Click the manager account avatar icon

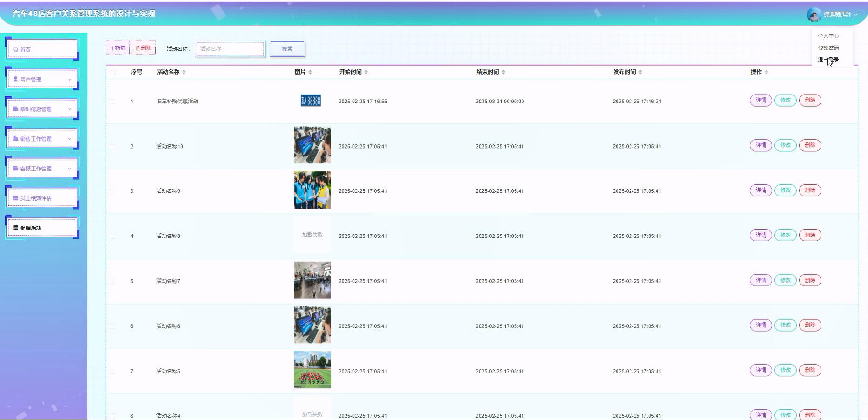click(x=814, y=15)
